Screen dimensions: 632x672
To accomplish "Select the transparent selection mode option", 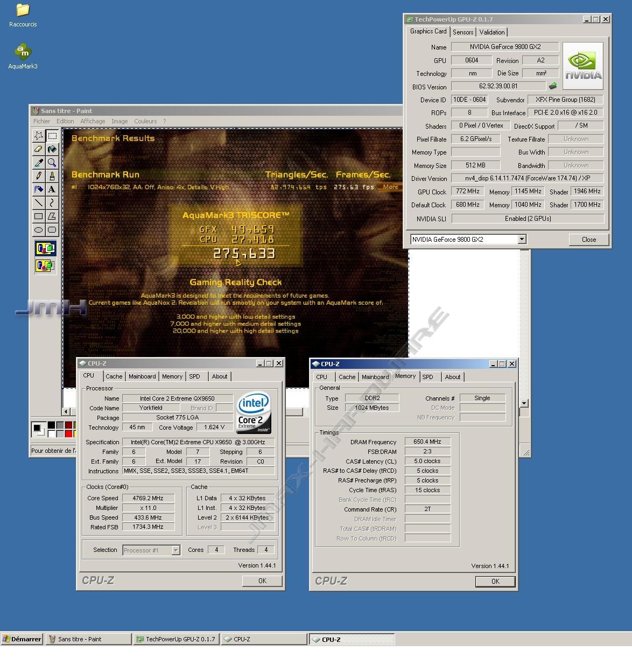I will 45,265.
